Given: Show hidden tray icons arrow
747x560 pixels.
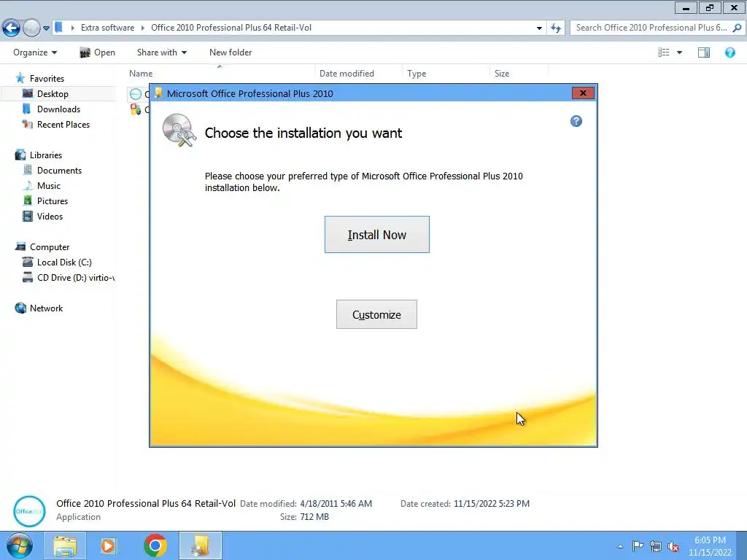Looking at the screenshot, I should [620, 546].
